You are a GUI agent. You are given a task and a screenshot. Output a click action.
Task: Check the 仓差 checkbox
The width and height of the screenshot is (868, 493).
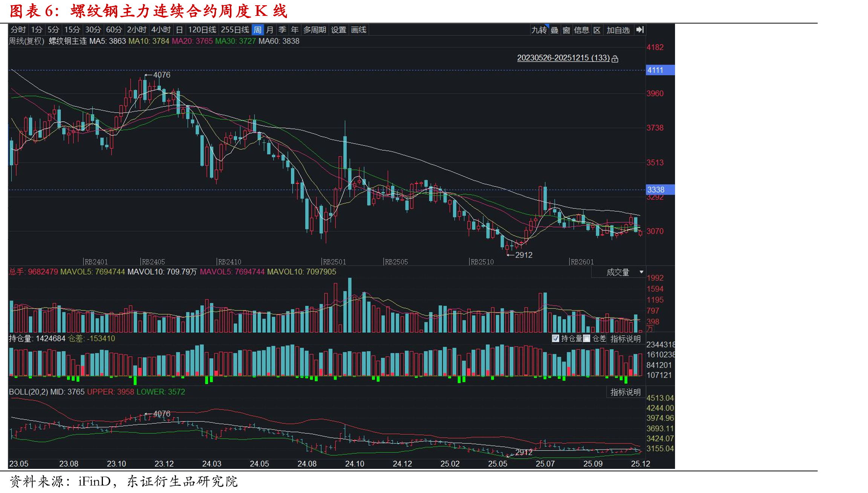[x=586, y=338]
